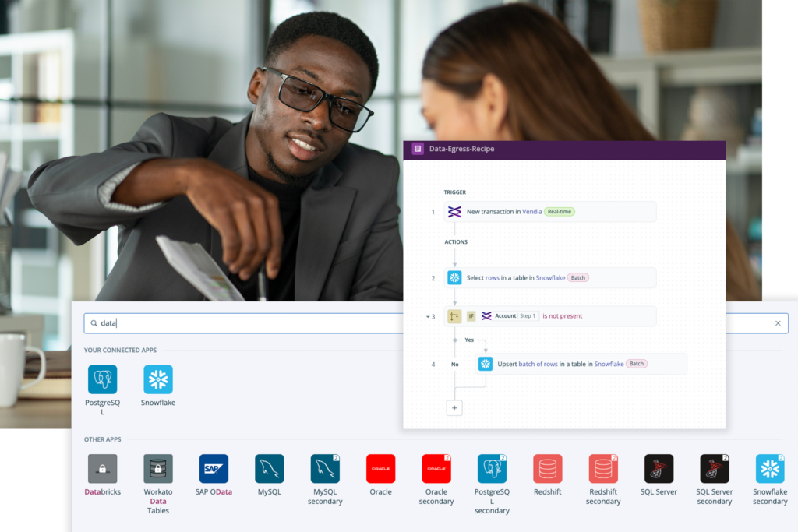The height and width of the screenshot is (532, 798).
Task: Click the conditional branch icon in step 3
Action: point(454,315)
